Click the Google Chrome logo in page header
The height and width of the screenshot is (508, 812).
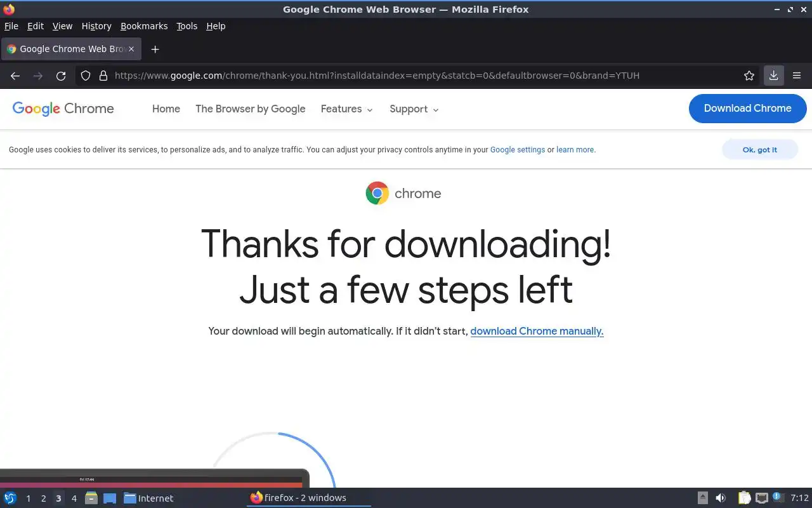click(63, 109)
